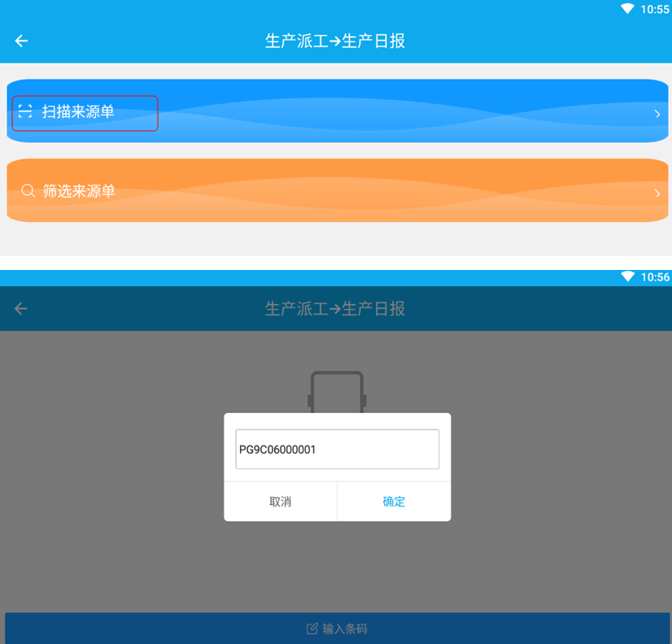Click the dimmed 生产派工→生产日报 page title

click(335, 309)
